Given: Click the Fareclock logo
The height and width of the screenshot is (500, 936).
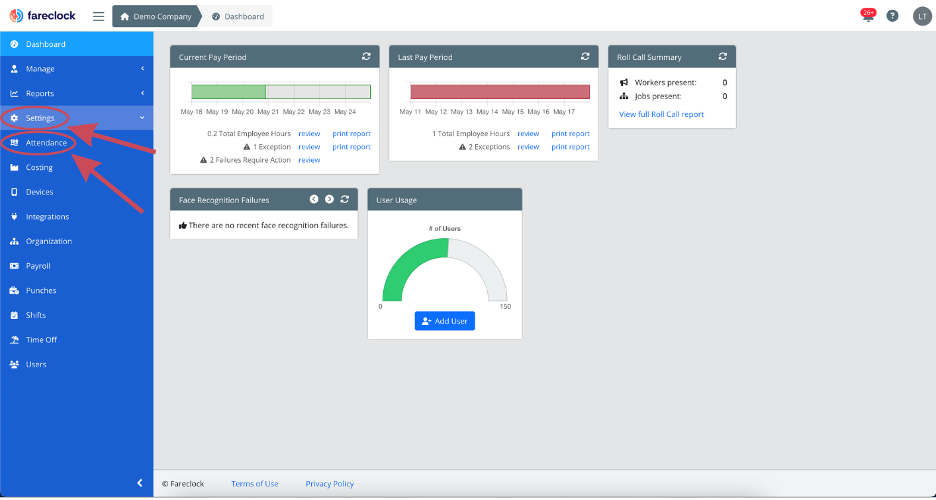Looking at the screenshot, I should 42,16.
